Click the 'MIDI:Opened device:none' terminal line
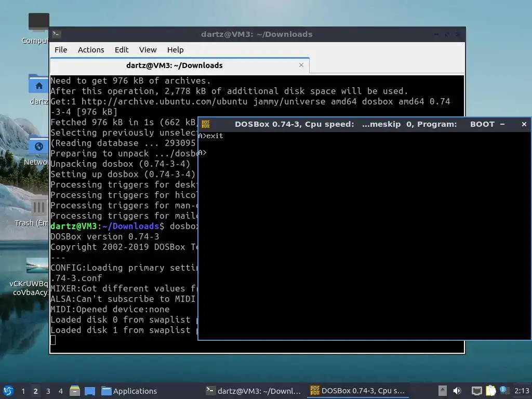The width and height of the screenshot is (532, 399). pyautogui.click(x=110, y=310)
